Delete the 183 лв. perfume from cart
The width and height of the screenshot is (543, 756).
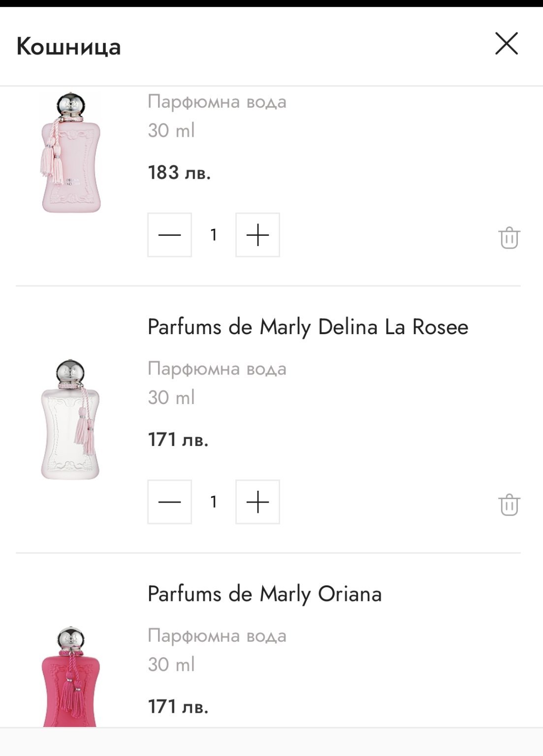point(509,238)
